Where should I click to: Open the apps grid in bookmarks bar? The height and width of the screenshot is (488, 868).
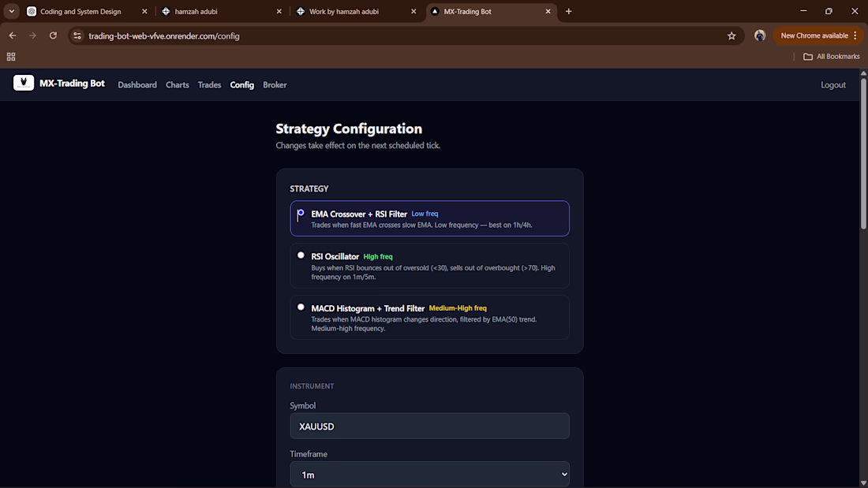(x=11, y=57)
